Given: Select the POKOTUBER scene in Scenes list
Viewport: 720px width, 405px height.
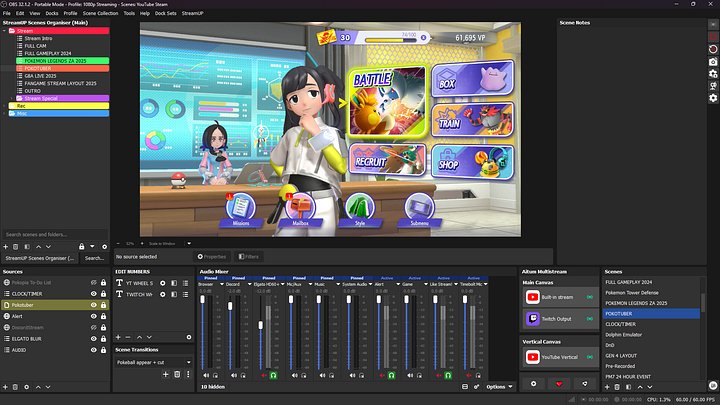Looking at the screenshot, I should tap(651, 314).
